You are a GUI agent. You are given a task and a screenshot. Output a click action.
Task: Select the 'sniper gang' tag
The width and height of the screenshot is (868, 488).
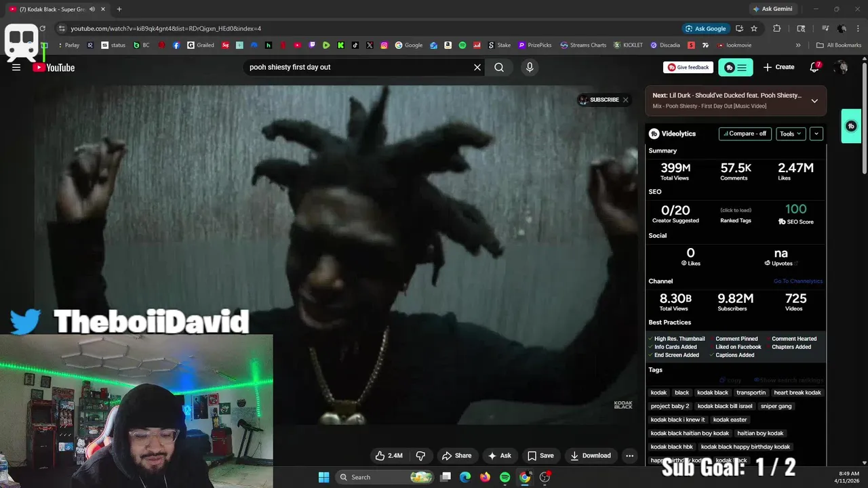click(776, 406)
